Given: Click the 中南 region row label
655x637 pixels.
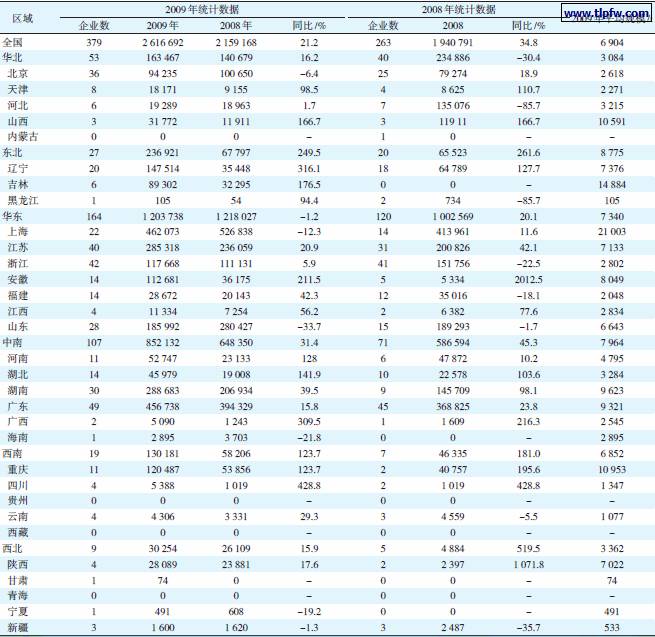Looking at the screenshot, I should coord(14,341).
